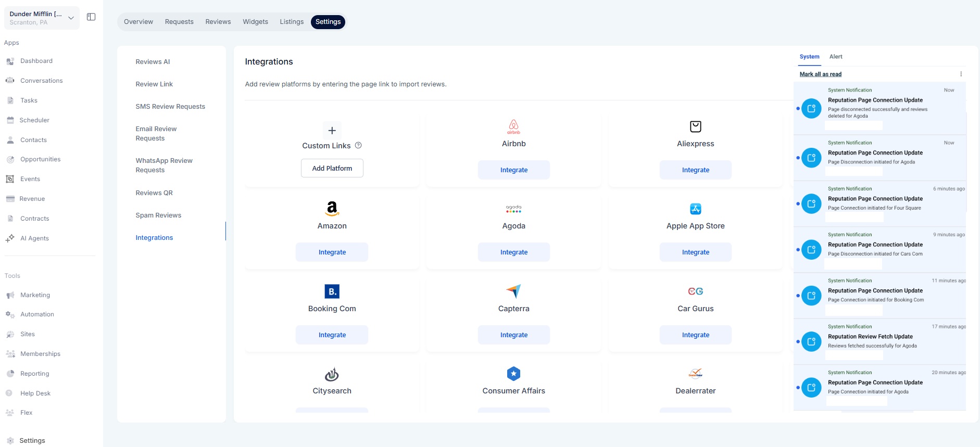
Task: Open WhatsApp Review Requests settings
Action: pyautogui.click(x=164, y=165)
